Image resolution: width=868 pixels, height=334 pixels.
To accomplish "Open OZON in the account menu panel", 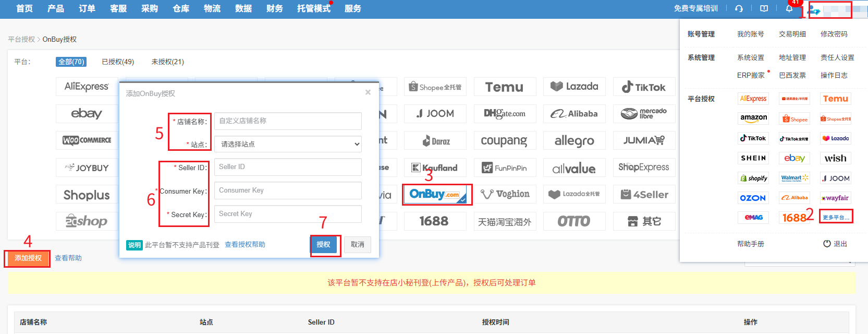I will click(x=753, y=198).
